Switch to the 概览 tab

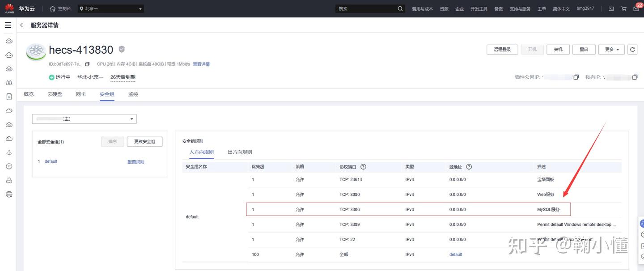pos(29,94)
